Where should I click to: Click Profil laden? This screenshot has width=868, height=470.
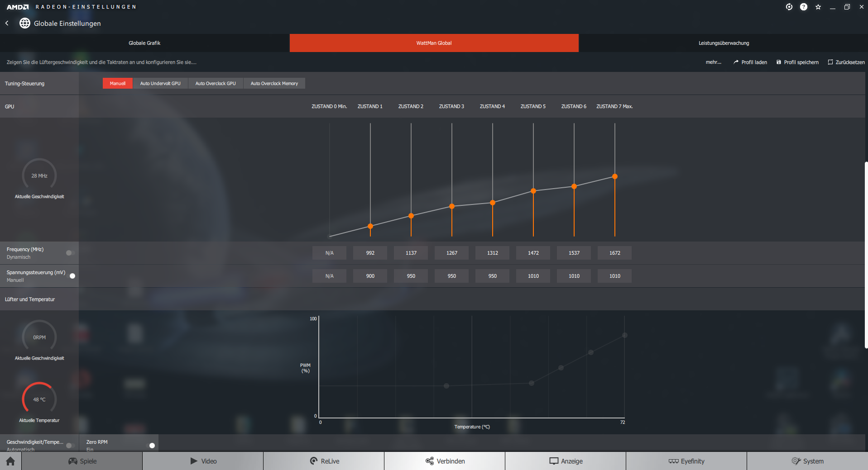coord(750,62)
